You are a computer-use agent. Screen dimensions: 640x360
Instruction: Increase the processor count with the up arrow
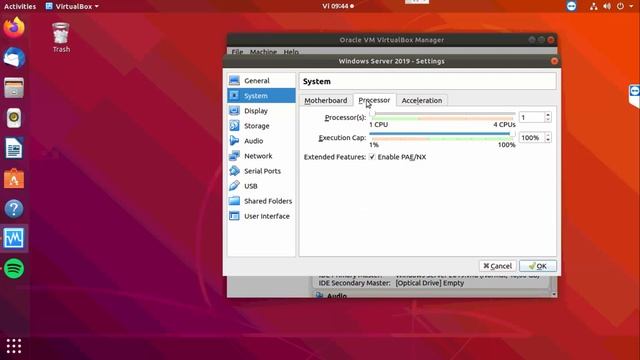pyautogui.click(x=548, y=115)
